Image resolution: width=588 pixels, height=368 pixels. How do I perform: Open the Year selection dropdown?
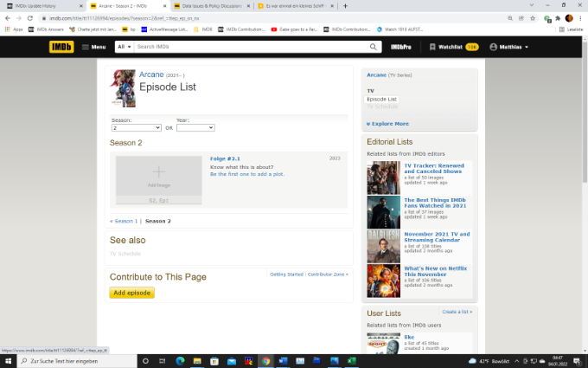[195, 127]
